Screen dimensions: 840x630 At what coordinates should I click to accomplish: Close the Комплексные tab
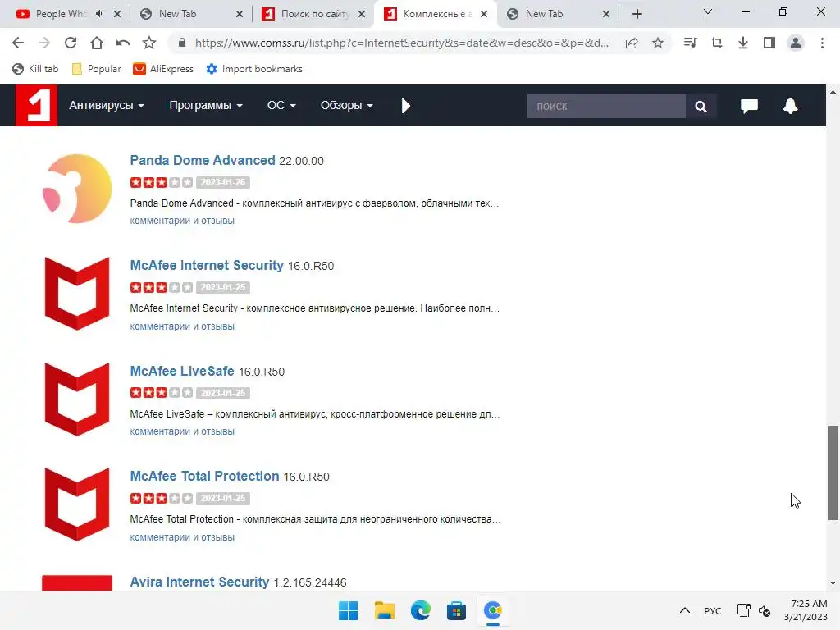click(484, 14)
